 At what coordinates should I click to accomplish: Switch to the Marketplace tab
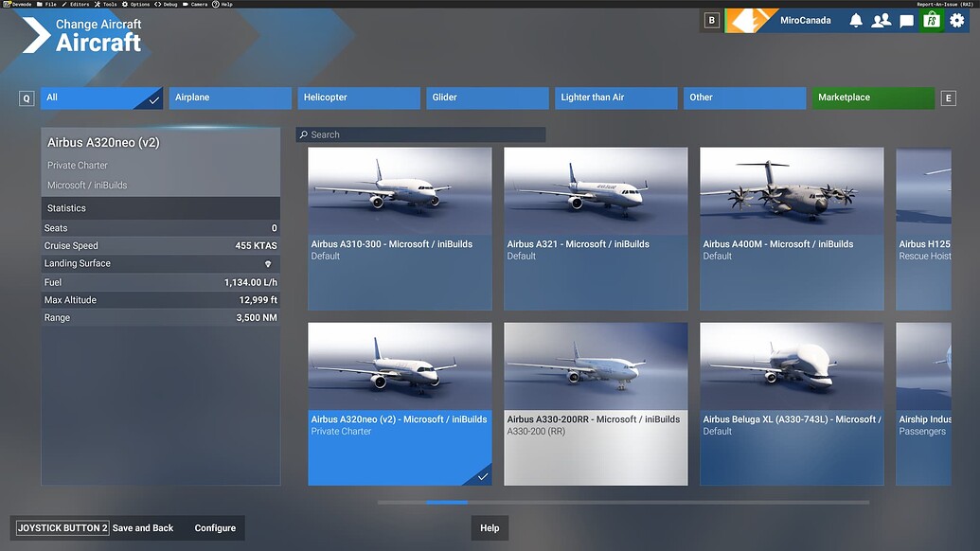point(872,98)
